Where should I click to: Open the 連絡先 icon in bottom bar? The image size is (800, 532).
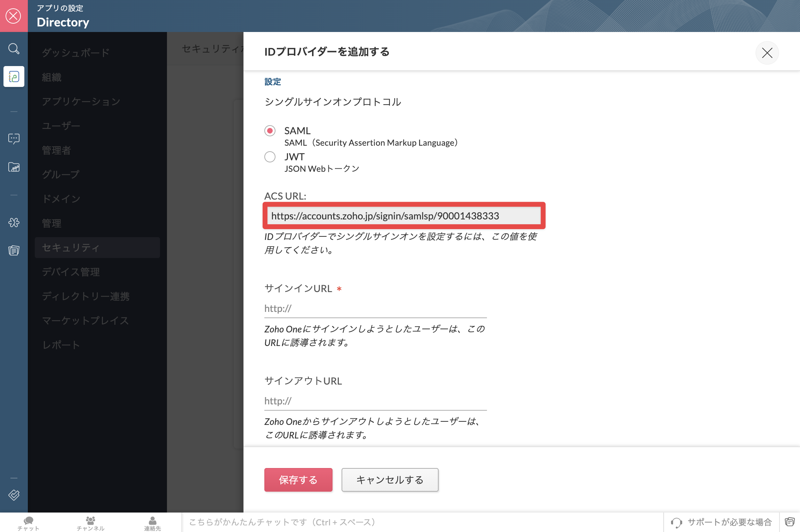coord(152,523)
